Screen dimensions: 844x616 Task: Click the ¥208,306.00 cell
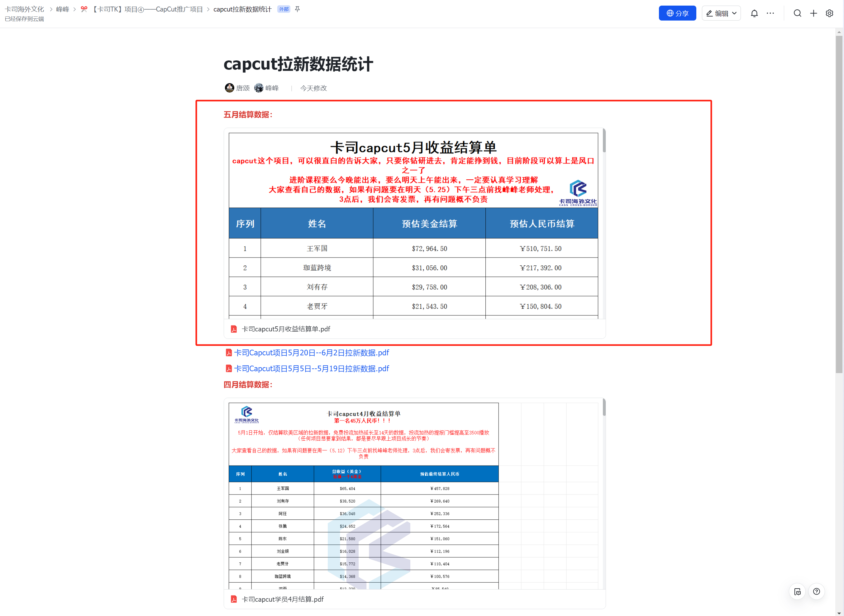[x=541, y=287]
